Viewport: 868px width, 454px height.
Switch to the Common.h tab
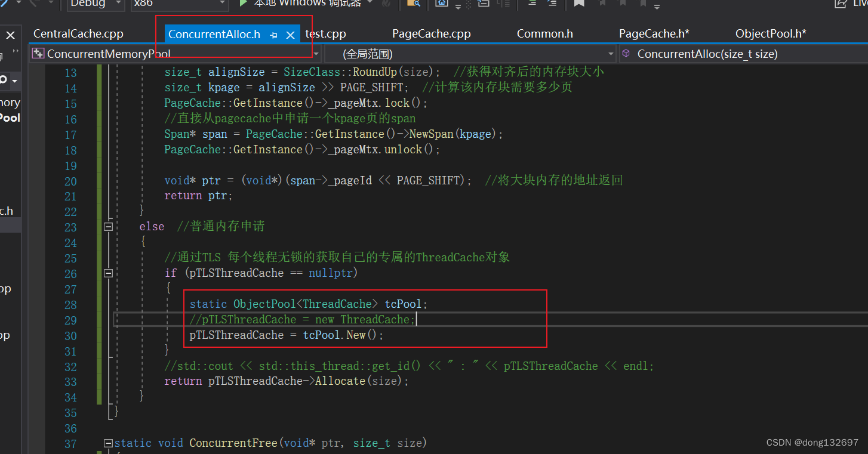pos(544,34)
